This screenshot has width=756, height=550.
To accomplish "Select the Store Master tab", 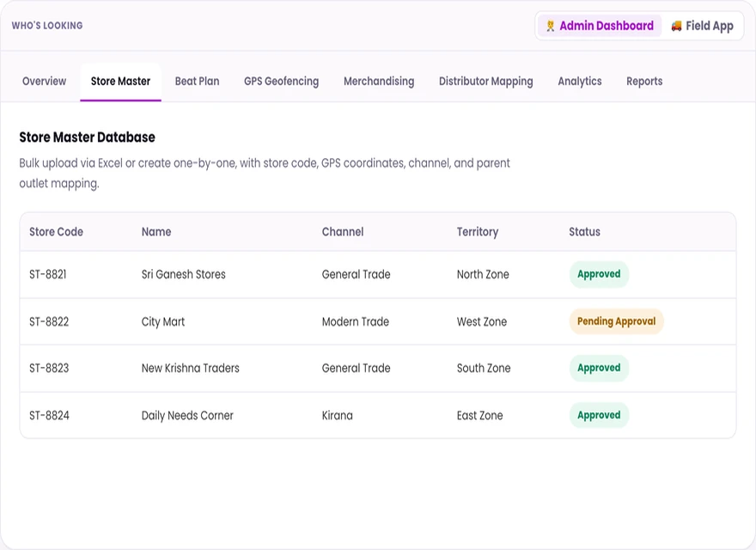I will point(120,81).
